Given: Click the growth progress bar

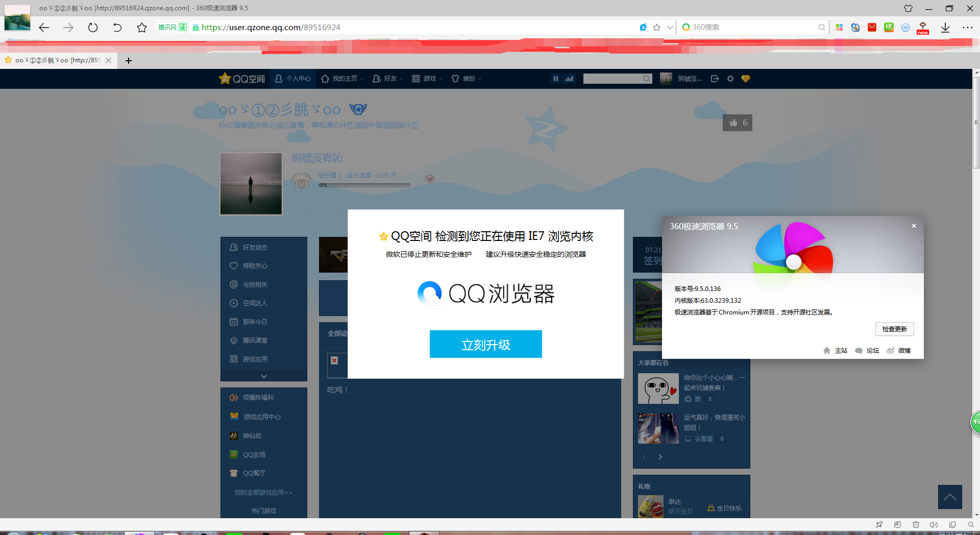Looking at the screenshot, I should click(x=364, y=185).
